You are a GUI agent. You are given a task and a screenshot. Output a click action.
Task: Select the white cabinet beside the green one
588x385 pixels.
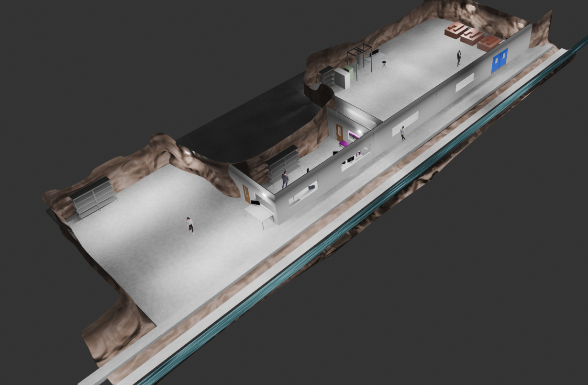click(x=342, y=78)
